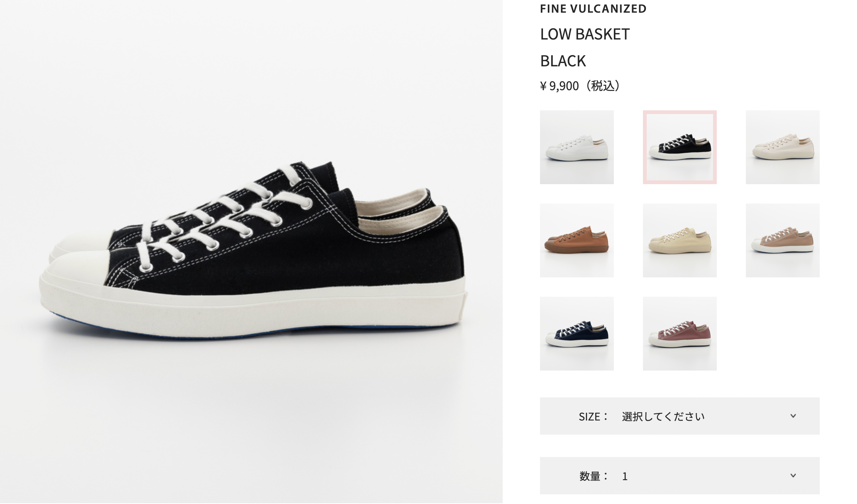The image size is (857, 504).
Task: Open the SIZE selection dropdown
Action: coord(679,416)
